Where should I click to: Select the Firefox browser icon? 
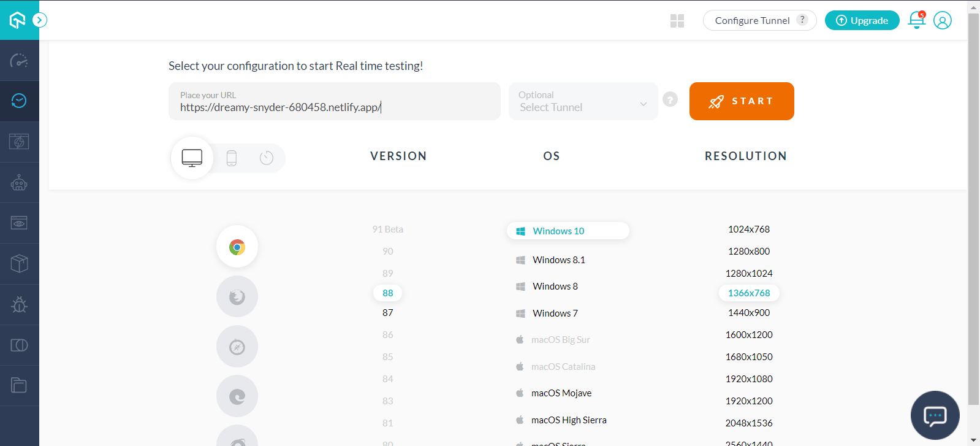click(x=237, y=297)
